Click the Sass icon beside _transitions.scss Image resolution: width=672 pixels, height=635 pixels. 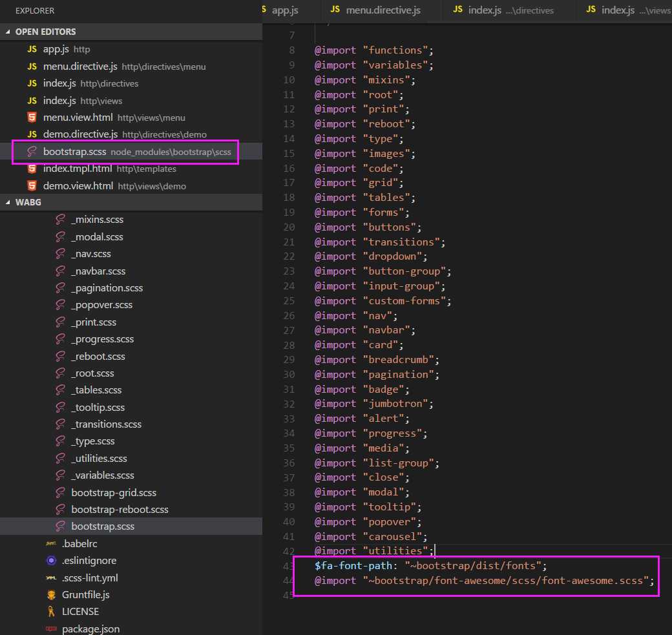[x=61, y=424]
